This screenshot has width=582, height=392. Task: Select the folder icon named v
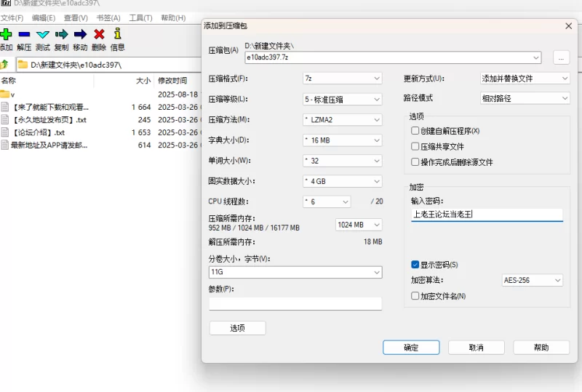4,95
